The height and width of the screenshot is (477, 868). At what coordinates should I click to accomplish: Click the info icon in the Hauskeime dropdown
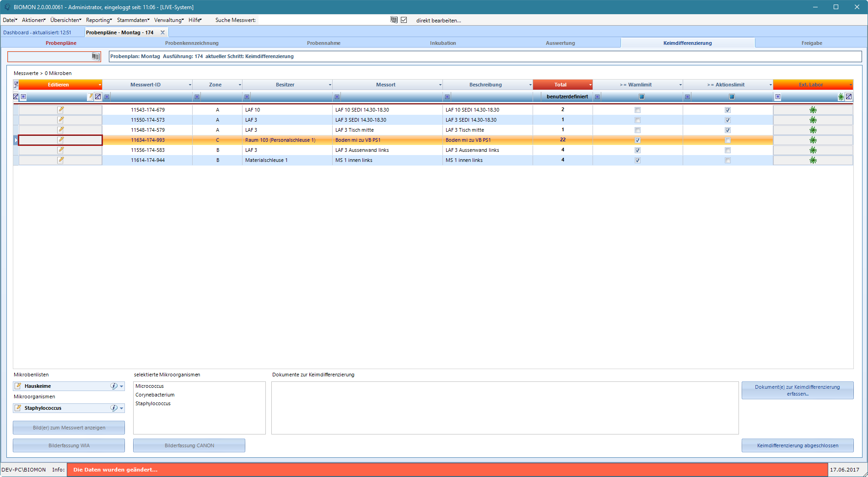pos(114,386)
